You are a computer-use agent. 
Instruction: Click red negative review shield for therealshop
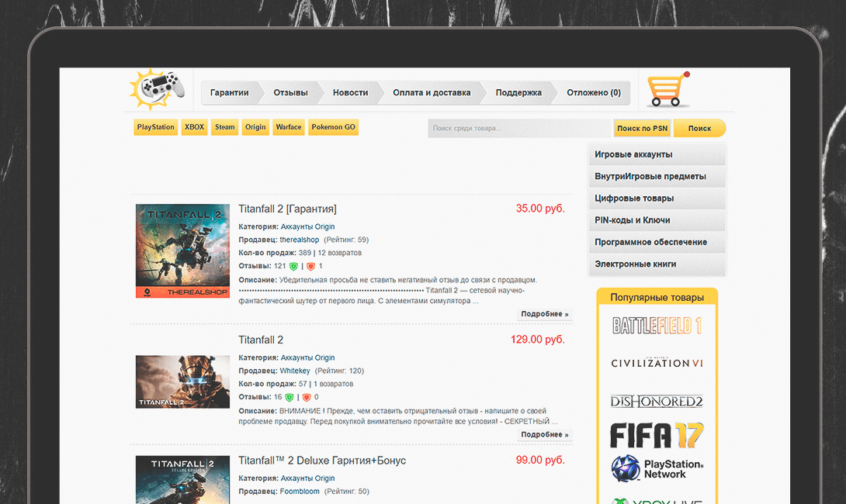pos(310,266)
